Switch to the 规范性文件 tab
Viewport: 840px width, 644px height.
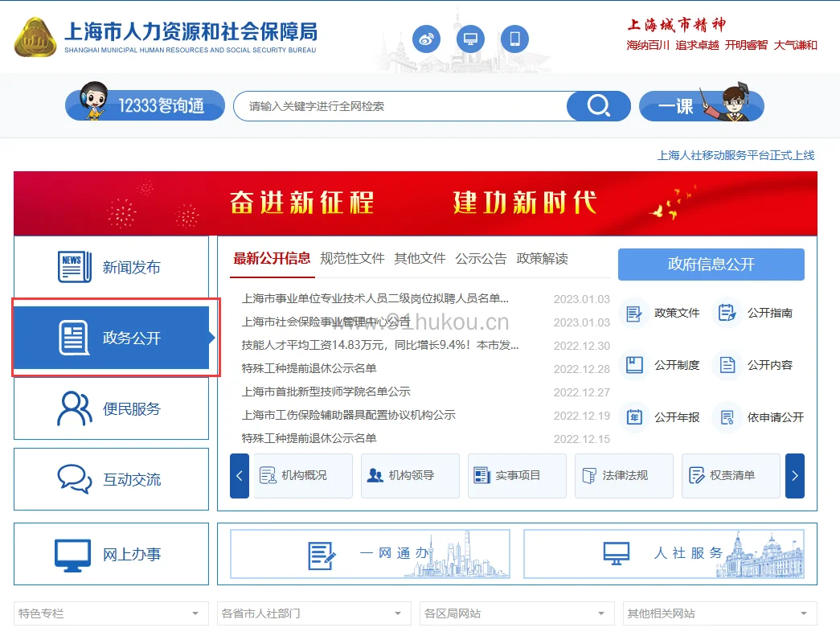pyautogui.click(x=352, y=258)
